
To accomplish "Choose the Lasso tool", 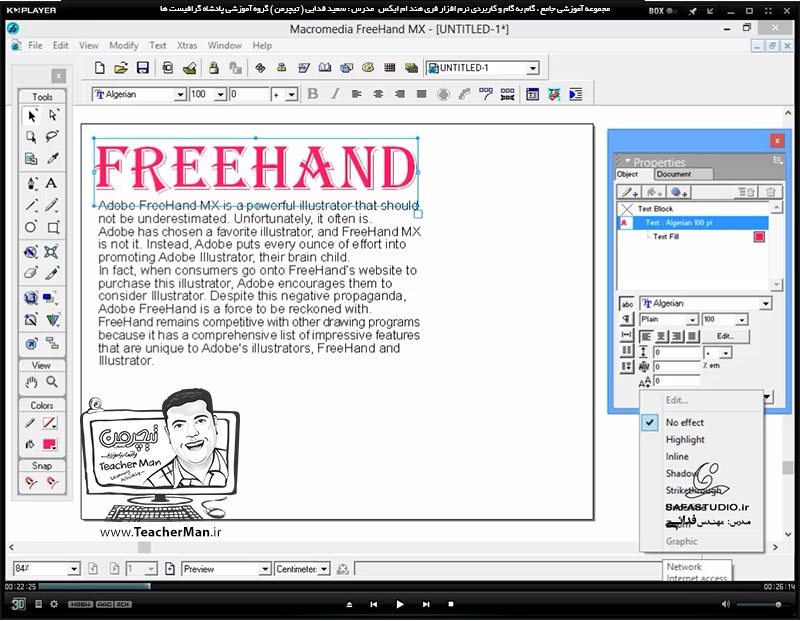I will 53,137.
